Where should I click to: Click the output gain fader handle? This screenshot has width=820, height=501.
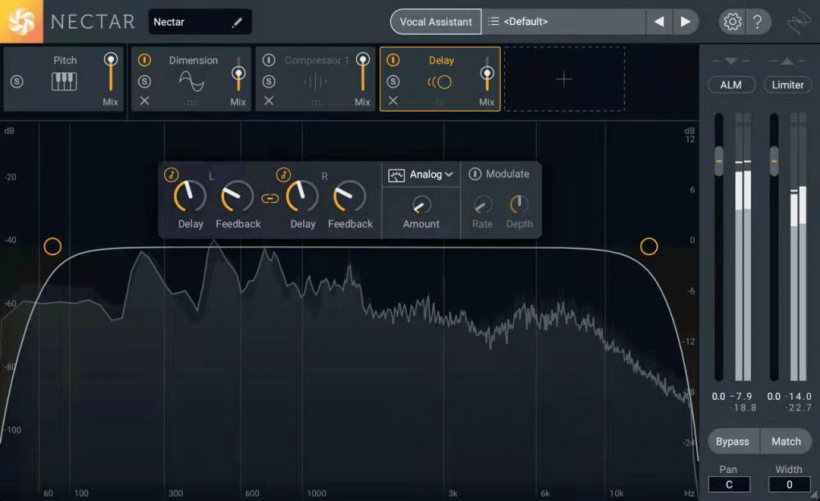click(x=774, y=161)
